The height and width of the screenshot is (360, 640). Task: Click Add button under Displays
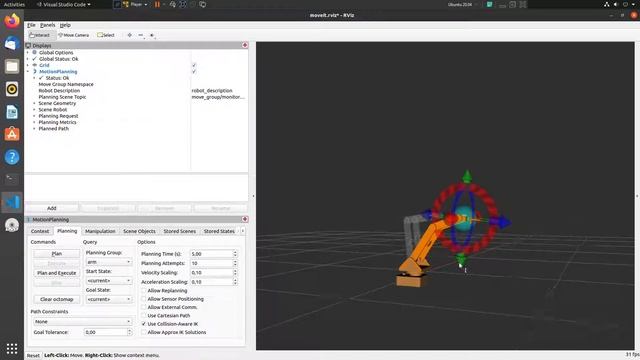(52, 208)
